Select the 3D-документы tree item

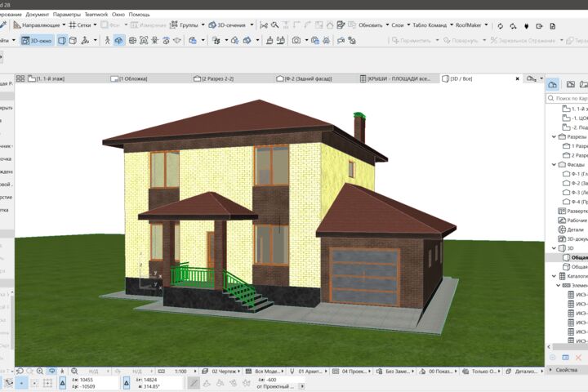pos(573,239)
